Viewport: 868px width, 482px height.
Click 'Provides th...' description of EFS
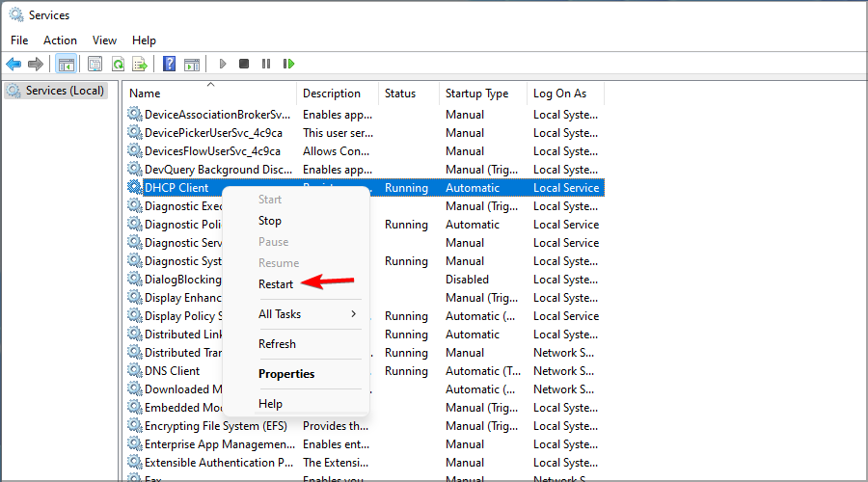point(336,425)
